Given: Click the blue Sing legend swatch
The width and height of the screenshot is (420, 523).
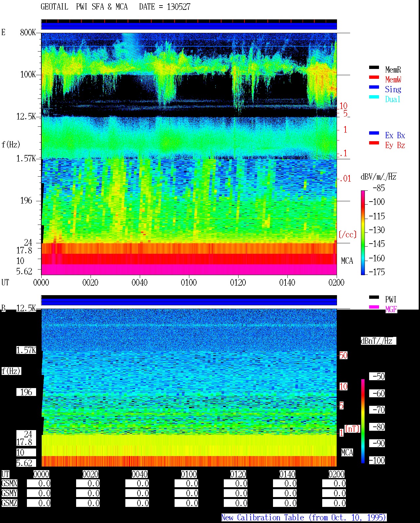Looking at the screenshot, I should click(x=374, y=87).
